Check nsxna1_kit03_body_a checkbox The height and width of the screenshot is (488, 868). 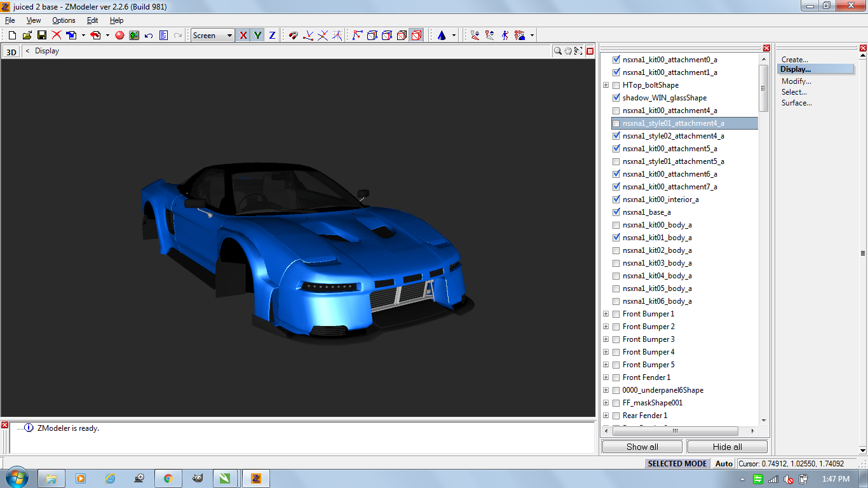click(616, 263)
